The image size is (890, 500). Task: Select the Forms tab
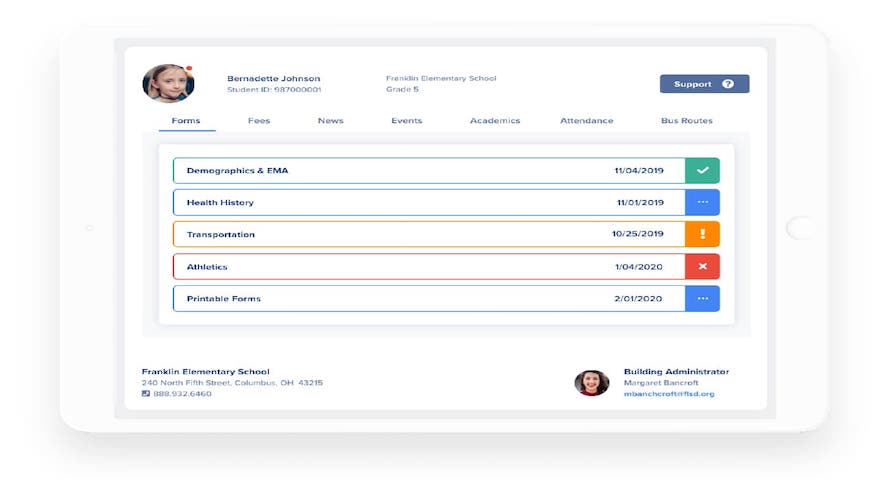tap(186, 120)
